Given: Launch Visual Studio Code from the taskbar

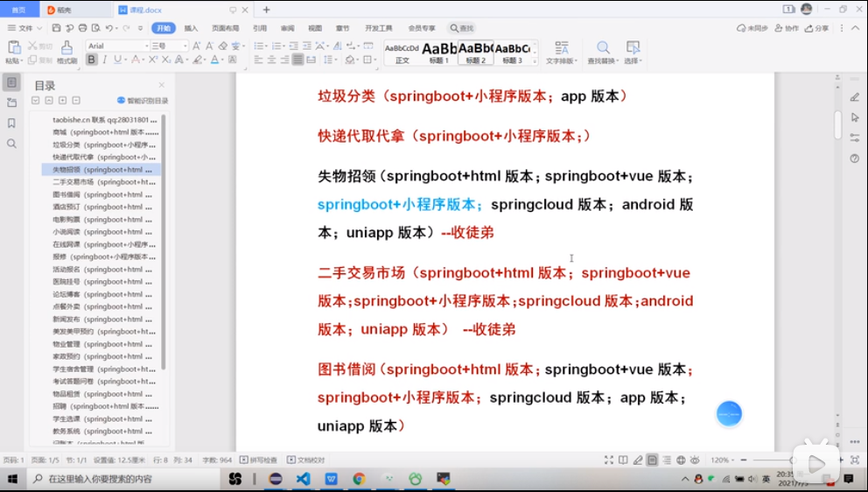Looking at the screenshot, I should click(x=303, y=479).
